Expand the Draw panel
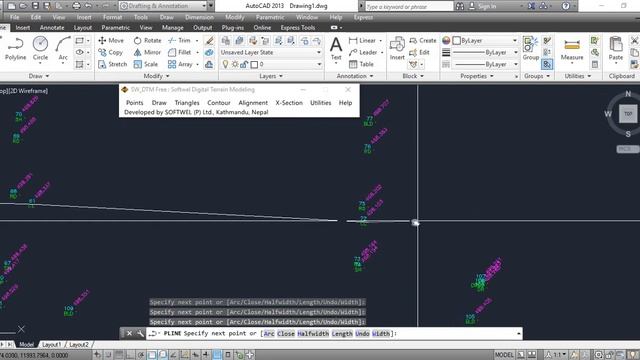Image resolution: width=640 pixels, height=360 pixels. click(x=39, y=76)
